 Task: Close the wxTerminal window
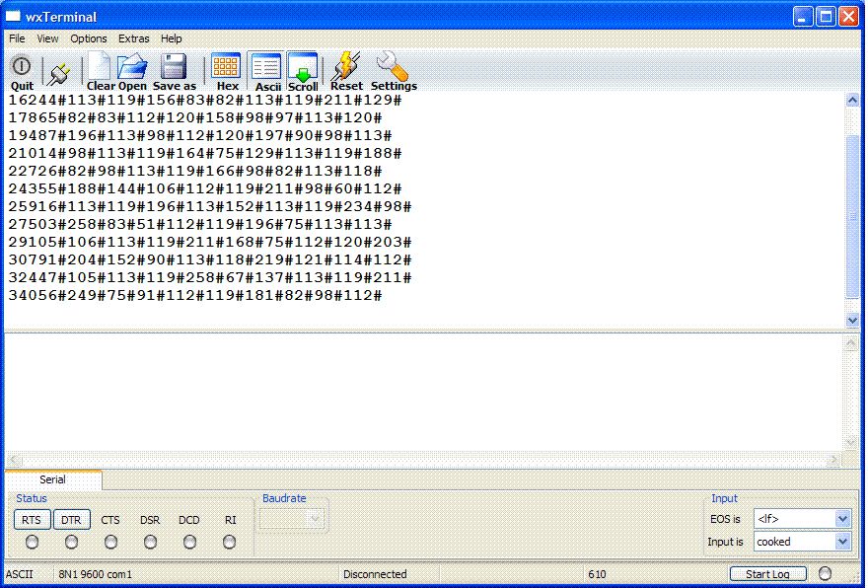tap(848, 17)
